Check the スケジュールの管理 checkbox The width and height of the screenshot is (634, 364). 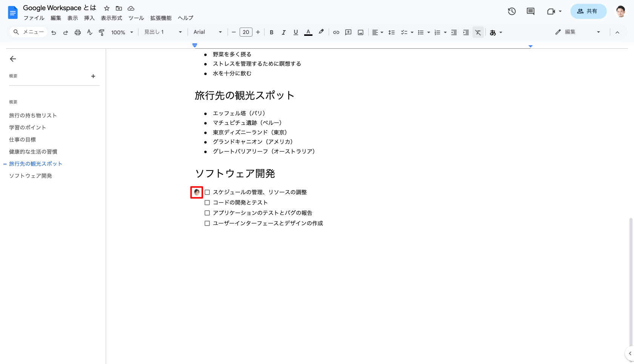pos(207,192)
